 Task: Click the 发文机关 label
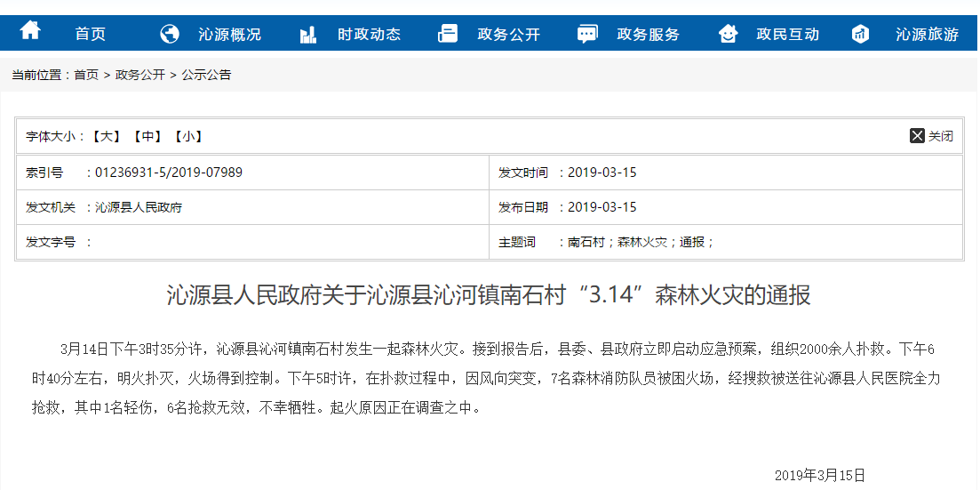pos(50,207)
